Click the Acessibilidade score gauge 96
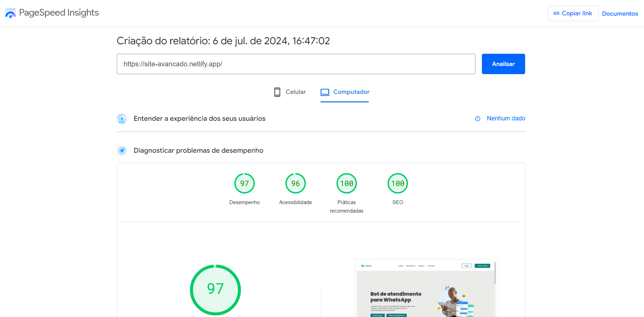Viewport: 644px width, 317px height. pos(296,184)
